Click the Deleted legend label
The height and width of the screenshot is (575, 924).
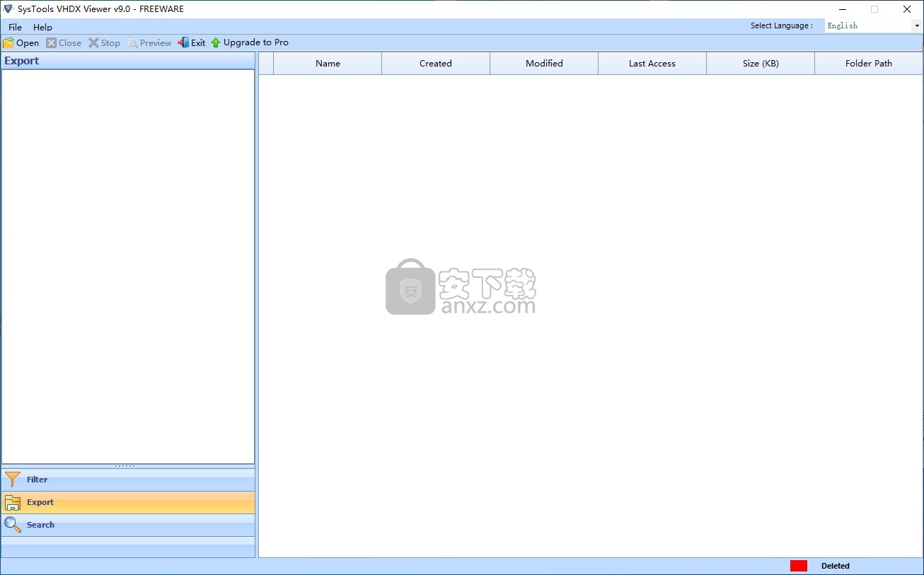pos(836,566)
